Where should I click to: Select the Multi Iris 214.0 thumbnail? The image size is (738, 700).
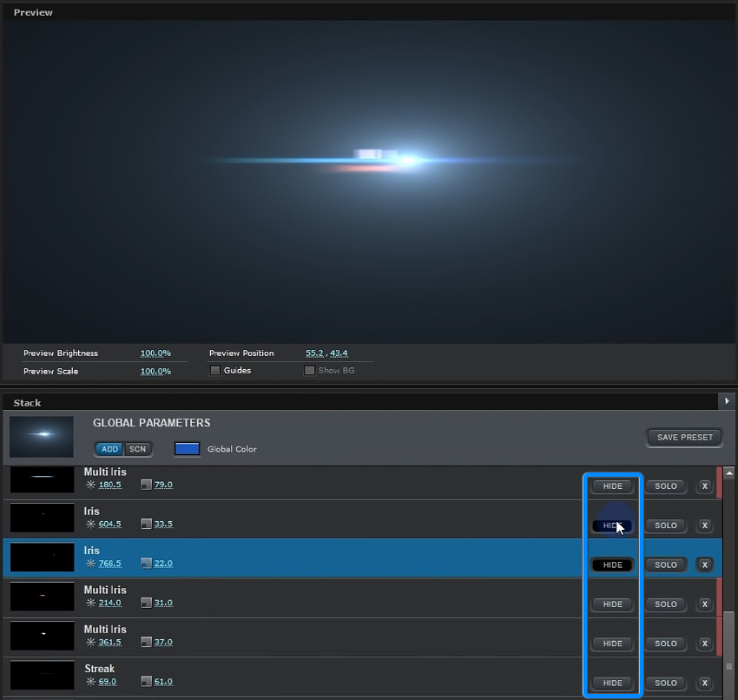[x=42, y=597]
